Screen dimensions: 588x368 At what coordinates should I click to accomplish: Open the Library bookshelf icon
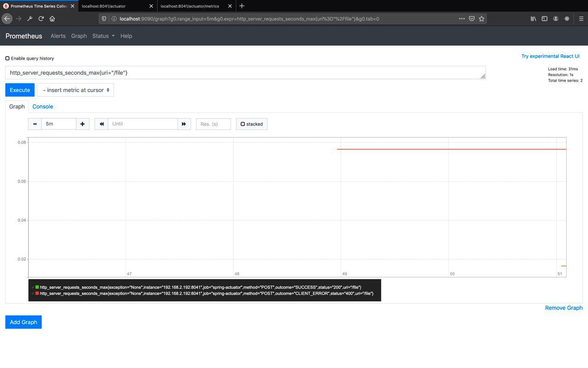coord(533,19)
